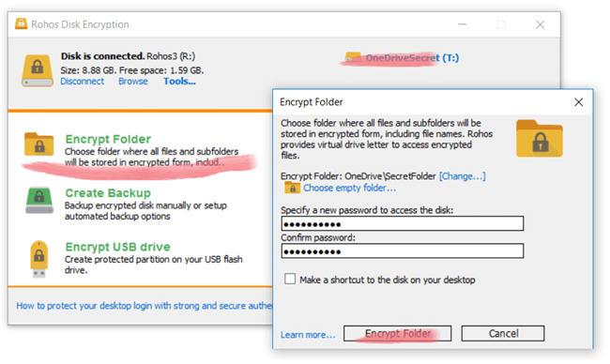Open the OneDriveSecret (T:) drive link
This screenshot has height=364, width=610.
412,58
